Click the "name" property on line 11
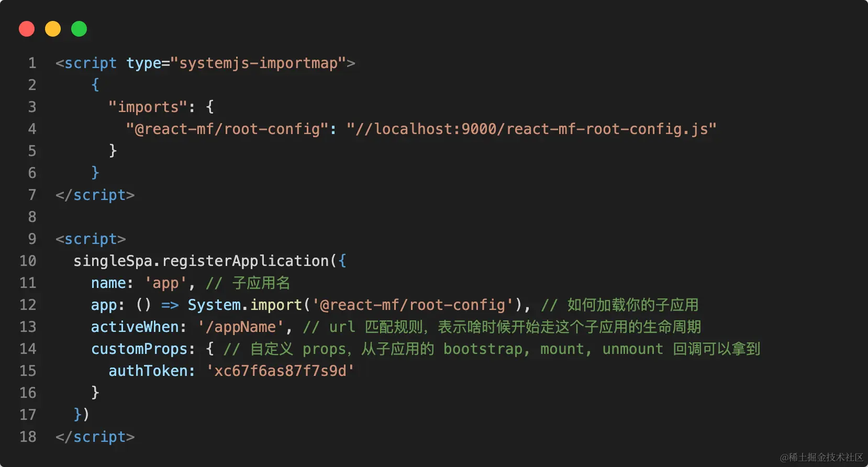This screenshot has width=868, height=467. [108, 283]
